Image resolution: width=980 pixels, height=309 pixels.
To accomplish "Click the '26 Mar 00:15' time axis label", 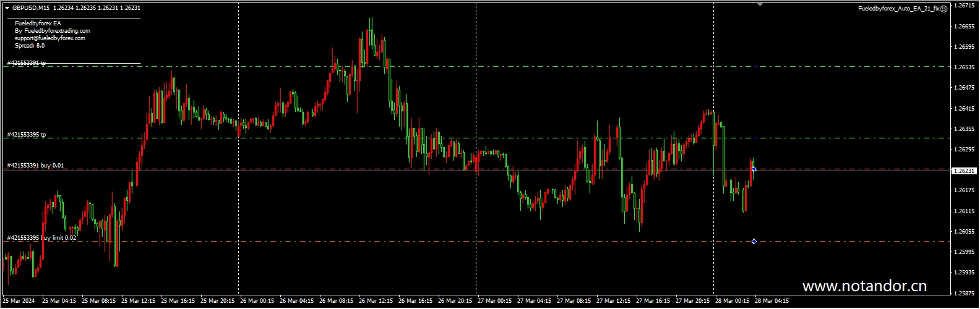I will (257, 301).
